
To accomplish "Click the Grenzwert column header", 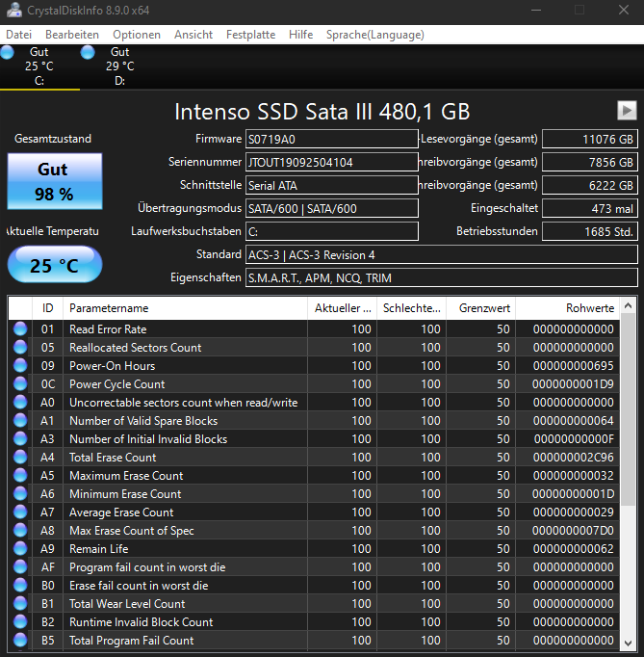I will tap(480, 308).
